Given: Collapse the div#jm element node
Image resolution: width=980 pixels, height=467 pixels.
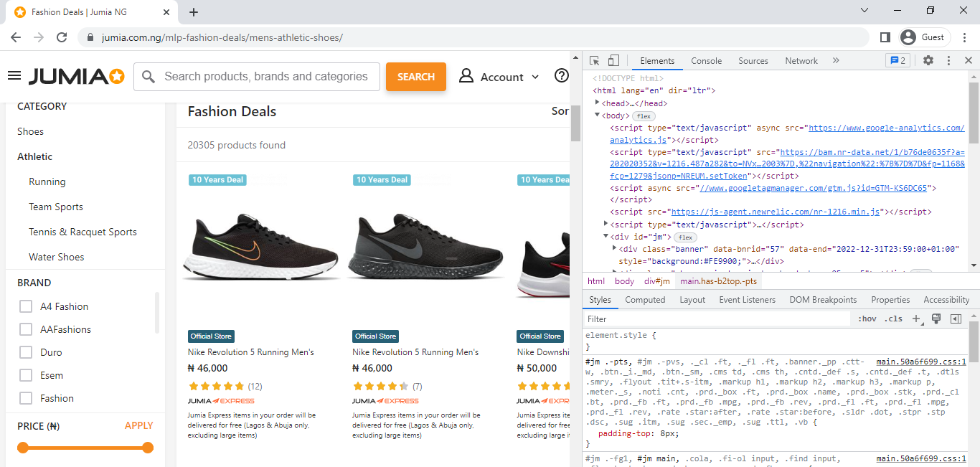Looking at the screenshot, I should [606, 236].
